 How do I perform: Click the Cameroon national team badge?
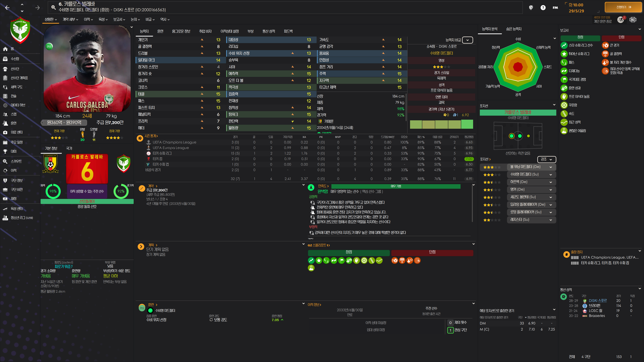[50, 163]
